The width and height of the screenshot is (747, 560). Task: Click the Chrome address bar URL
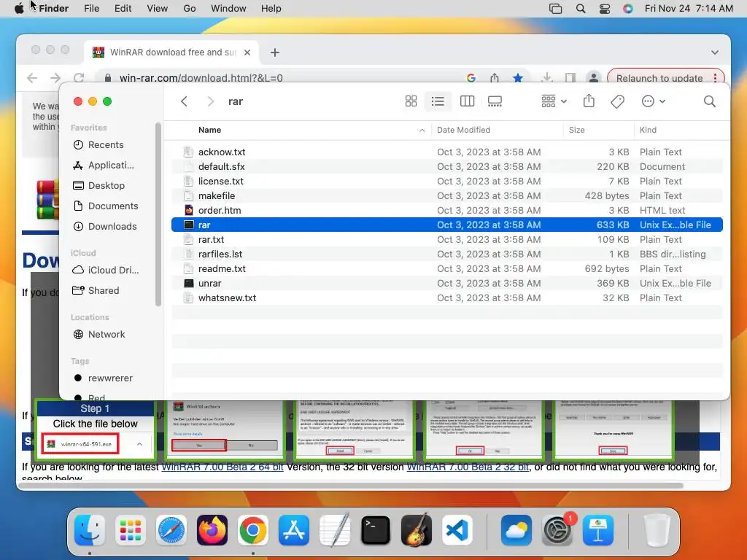[201, 78]
